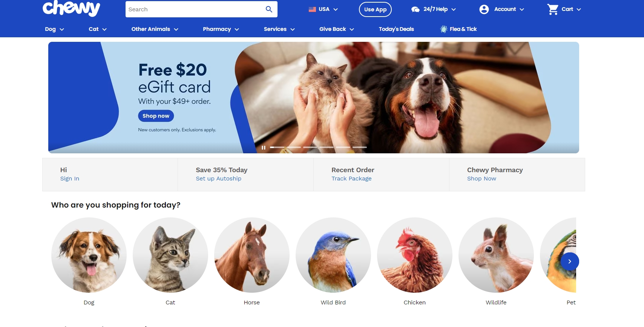
Task: Jump to the second banner slide indicator
Action: click(x=294, y=147)
